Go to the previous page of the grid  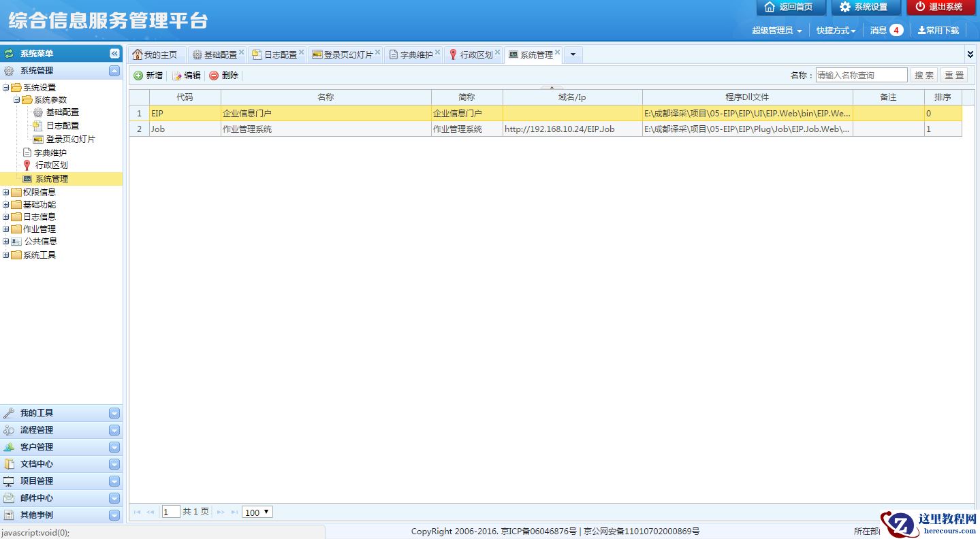click(x=151, y=512)
